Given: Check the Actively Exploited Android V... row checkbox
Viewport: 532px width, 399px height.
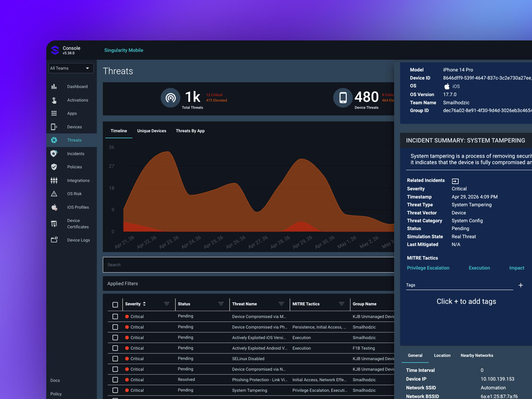Looking at the screenshot, I should tap(115, 348).
